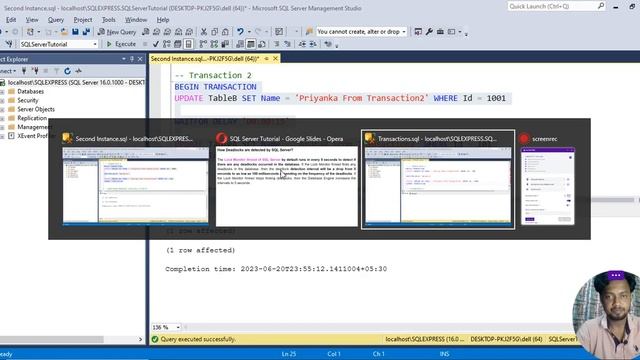Viewport: 640px width, 360px height.
Task: Click the Copy icon in toolbar
Action: [x=214, y=31]
